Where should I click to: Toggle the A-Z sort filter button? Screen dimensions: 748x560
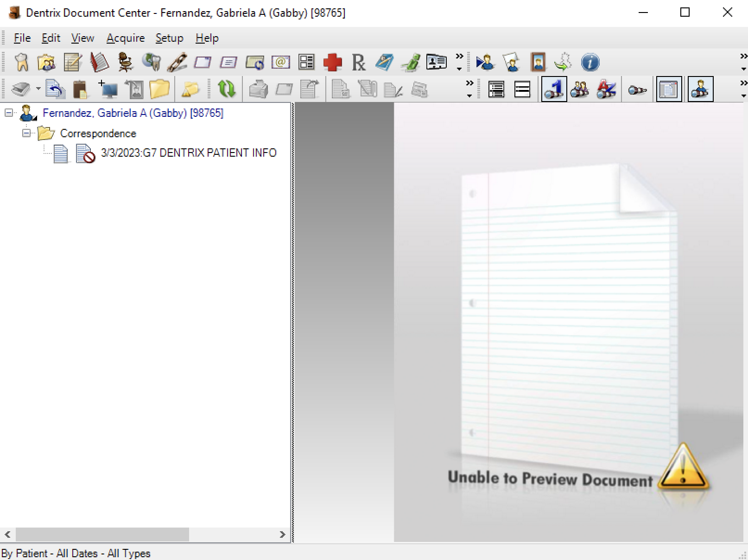pos(606,89)
